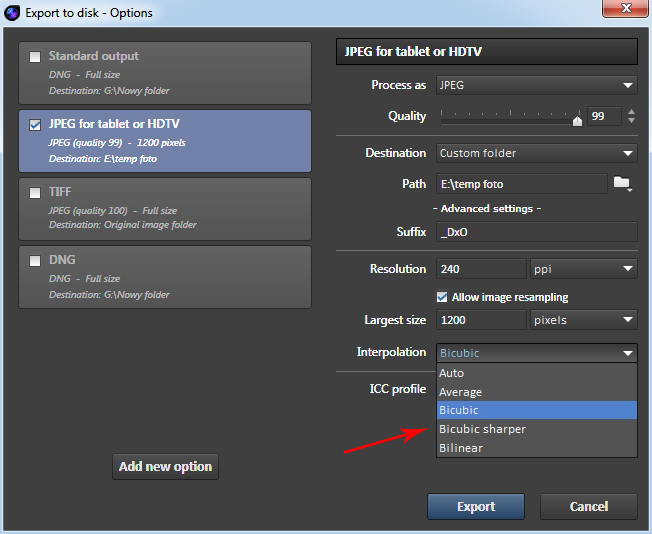The image size is (652, 534).
Task: Decrease Quality with the down stepper arrow
Action: point(631,121)
